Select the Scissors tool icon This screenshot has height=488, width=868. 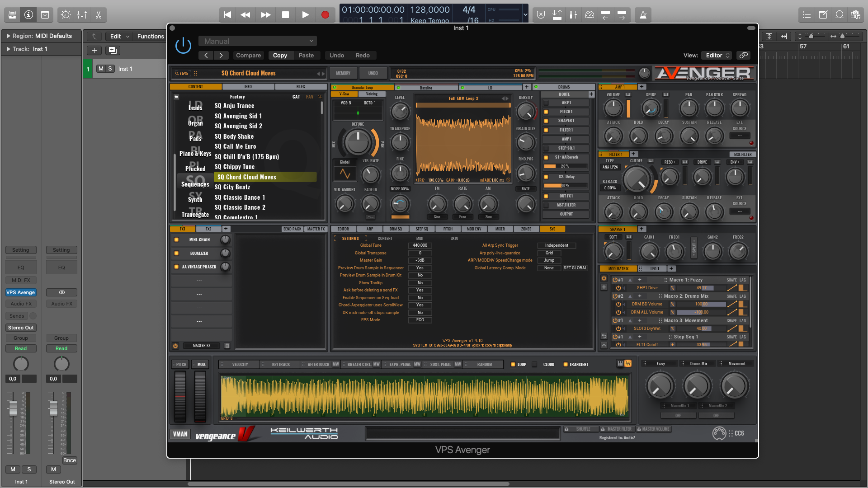click(x=99, y=15)
